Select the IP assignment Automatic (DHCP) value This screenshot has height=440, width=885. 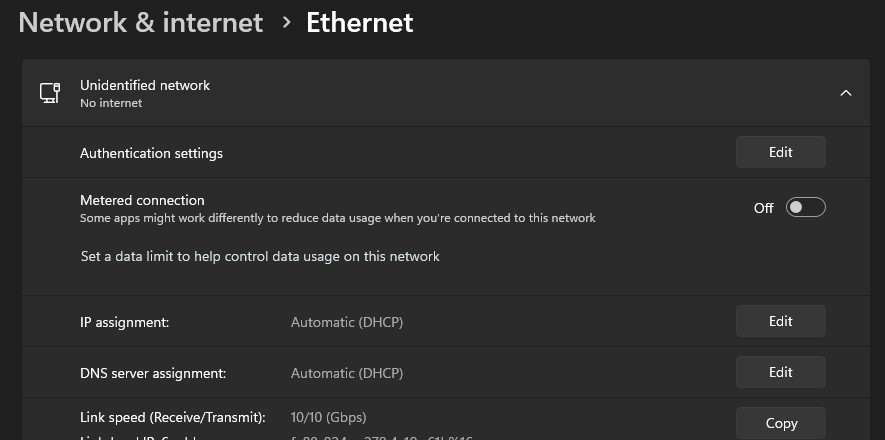(347, 323)
